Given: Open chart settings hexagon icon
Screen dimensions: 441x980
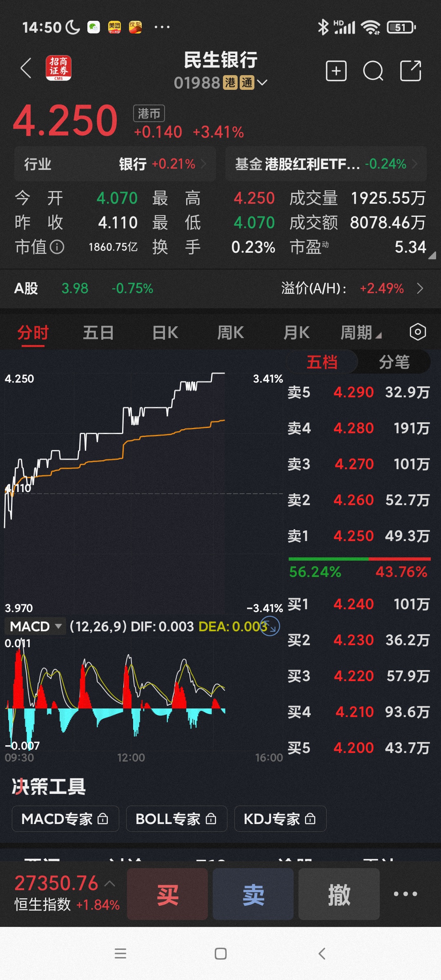Looking at the screenshot, I should pyautogui.click(x=418, y=332).
